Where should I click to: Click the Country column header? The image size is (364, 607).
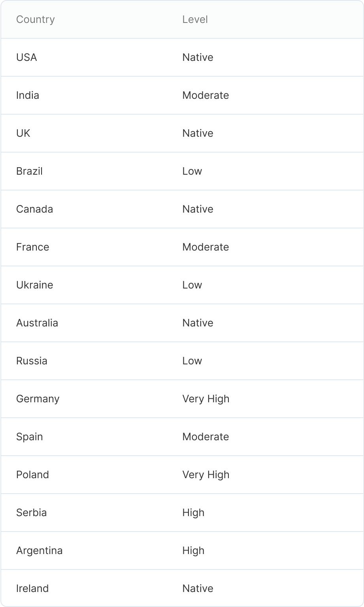point(35,19)
